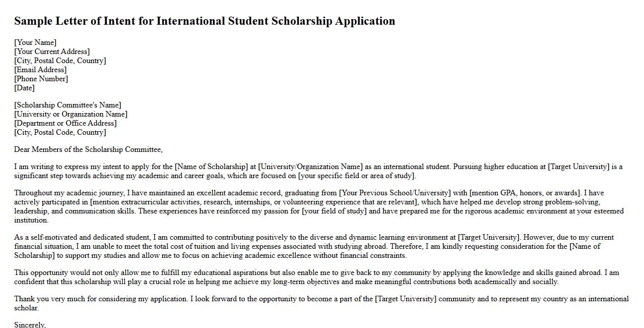Click the [your field of study] placeholder
Screen dimensions: 644x328
[x=334, y=211]
